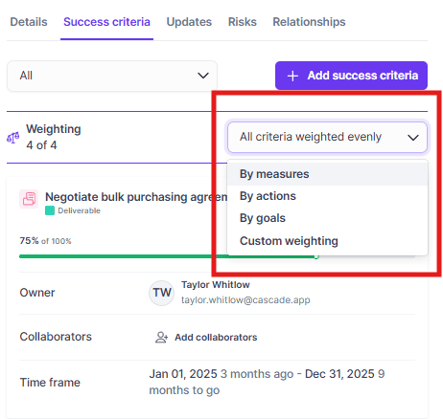Collapse the All criteria weighted evenly dropdown

[x=327, y=137]
